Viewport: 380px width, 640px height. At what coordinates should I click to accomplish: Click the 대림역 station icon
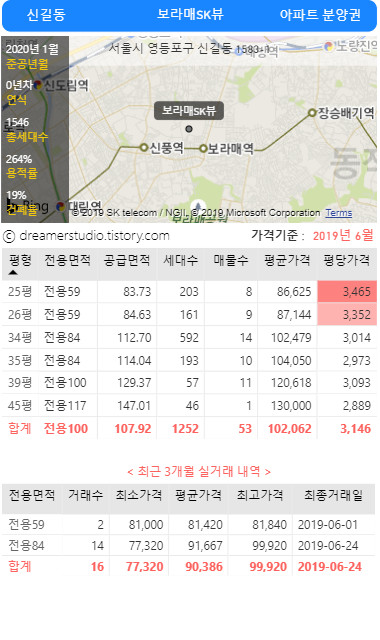tap(61, 206)
